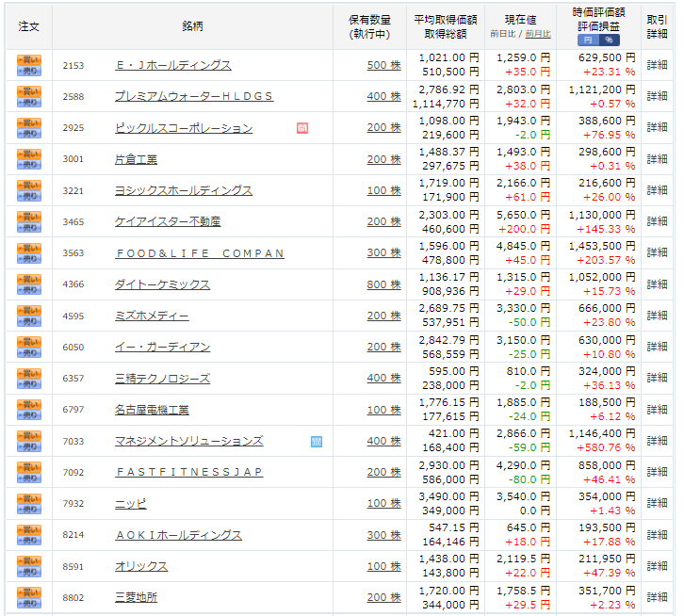This screenshot has width=684, height=616.
Task: Switch valuation display to percent
Action: pos(609,41)
